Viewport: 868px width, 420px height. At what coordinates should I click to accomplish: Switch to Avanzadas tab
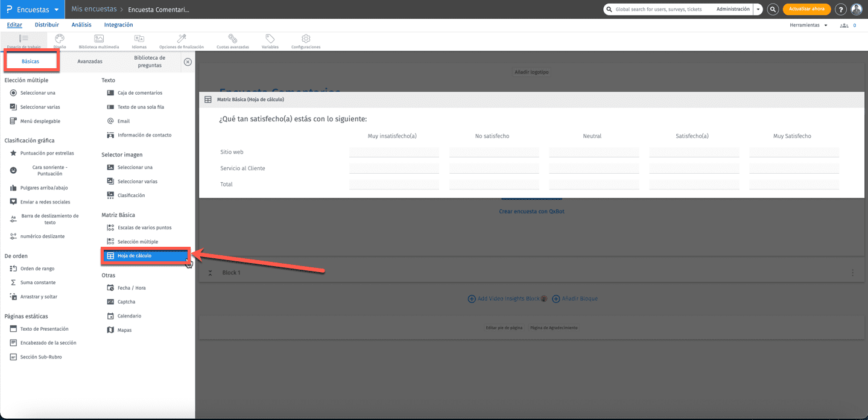tap(90, 62)
